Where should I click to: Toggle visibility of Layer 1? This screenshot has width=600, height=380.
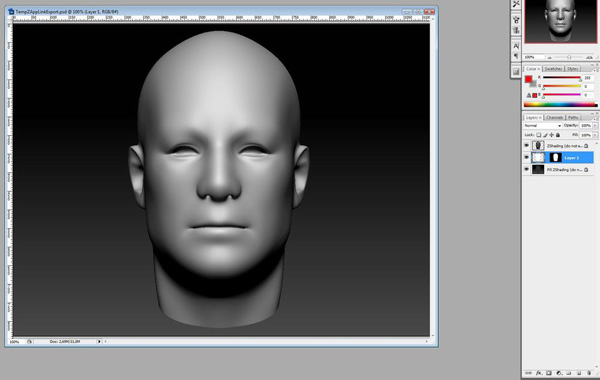pyautogui.click(x=527, y=157)
